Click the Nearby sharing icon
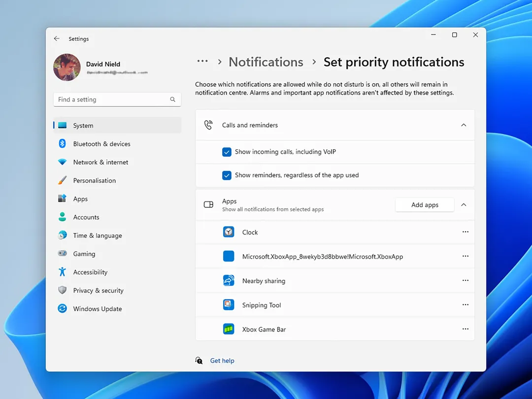Screen dimensions: 532x399 click(229, 281)
